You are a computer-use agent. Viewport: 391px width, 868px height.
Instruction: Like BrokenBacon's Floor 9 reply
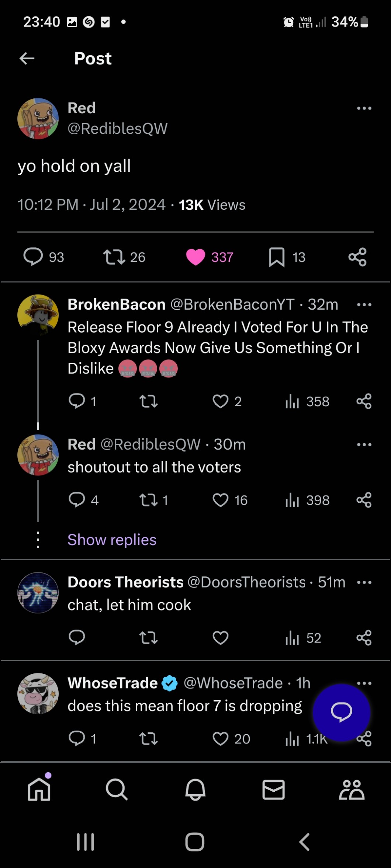click(x=221, y=401)
